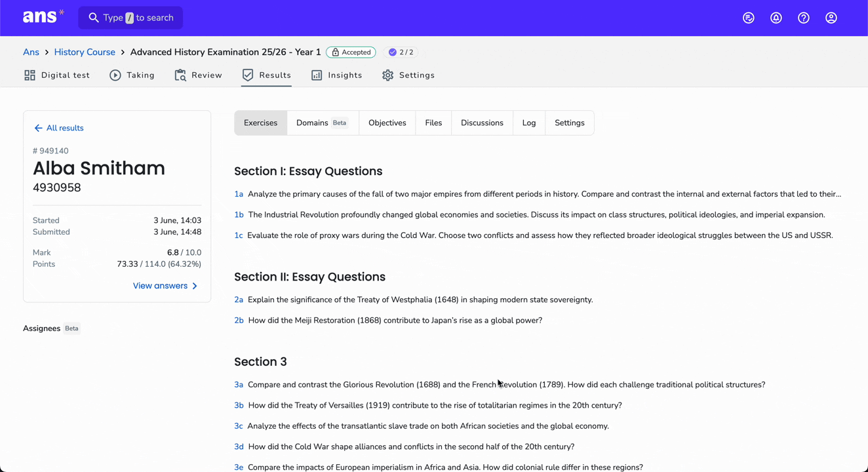Open the help question mark icon
This screenshot has width=868, height=472.
click(x=804, y=18)
